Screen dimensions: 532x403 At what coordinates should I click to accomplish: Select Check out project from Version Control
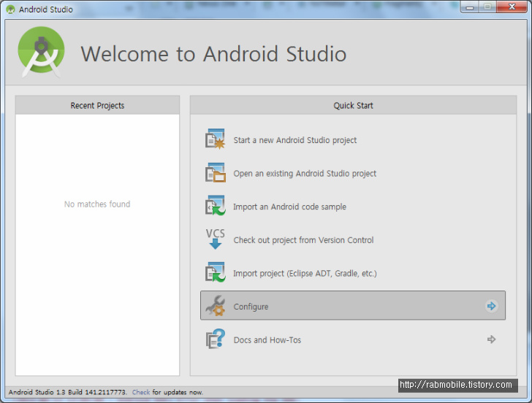[303, 240]
